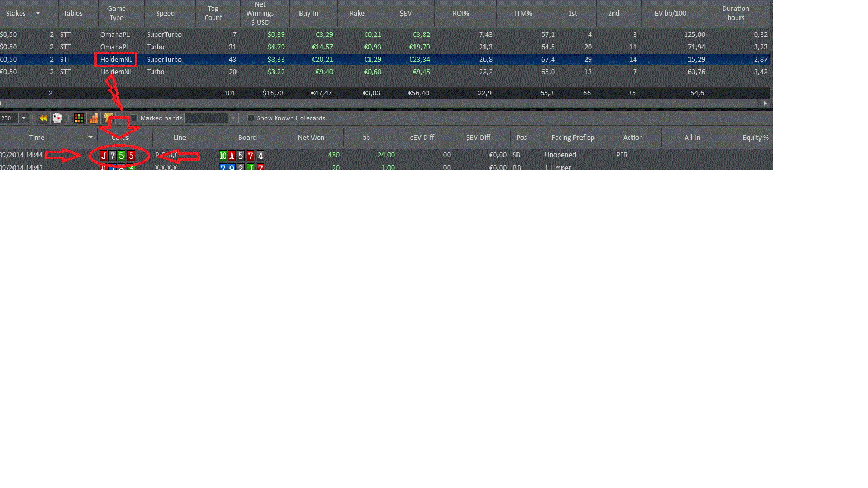The image size is (868, 488).
Task: Toggle the Marked hands checkbox
Action: click(x=135, y=118)
